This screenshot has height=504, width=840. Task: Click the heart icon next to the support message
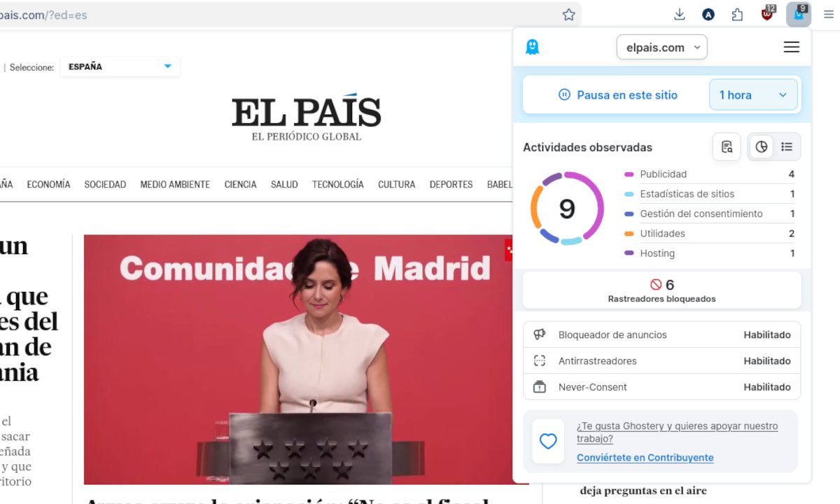pyautogui.click(x=547, y=441)
